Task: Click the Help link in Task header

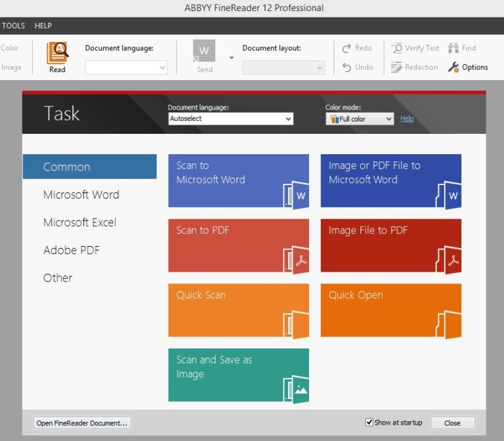Action: (x=407, y=119)
